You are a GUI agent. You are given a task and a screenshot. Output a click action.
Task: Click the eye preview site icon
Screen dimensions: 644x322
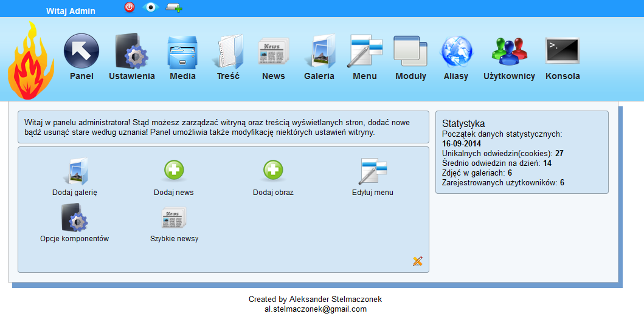coord(150,7)
